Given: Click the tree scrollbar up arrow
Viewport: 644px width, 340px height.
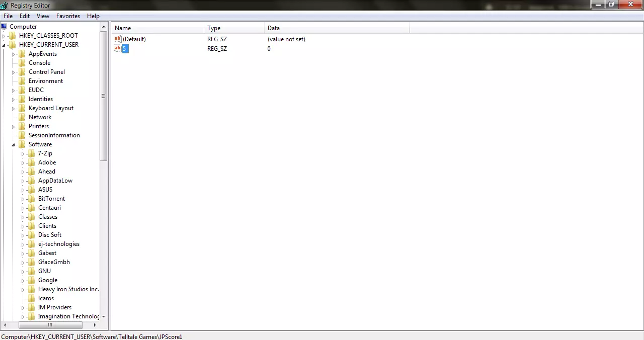Looking at the screenshot, I should [x=104, y=27].
